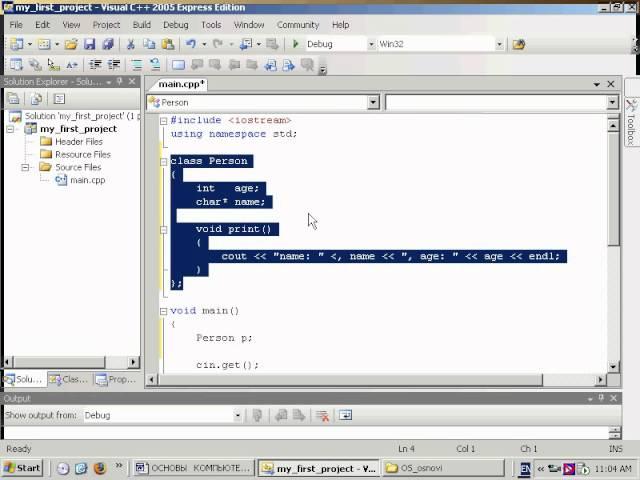Collapse the void print() code block
The height and width of the screenshot is (480, 640).
[x=164, y=230]
